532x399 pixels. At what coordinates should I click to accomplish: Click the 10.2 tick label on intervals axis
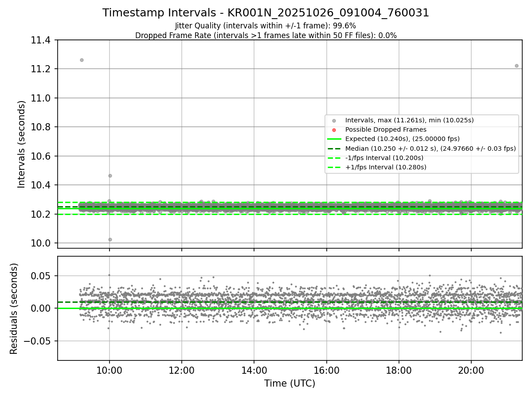click(x=42, y=214)
